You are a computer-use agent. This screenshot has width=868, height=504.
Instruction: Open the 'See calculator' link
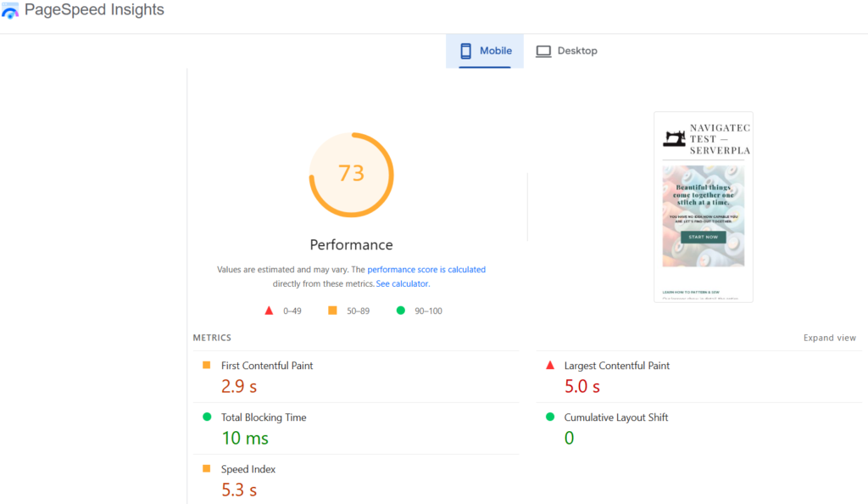[402, 283]
